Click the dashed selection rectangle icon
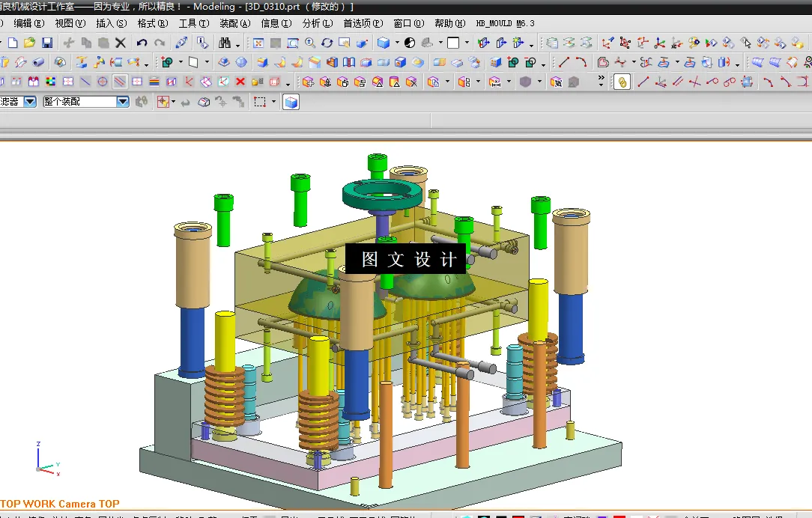 point(260,102)
